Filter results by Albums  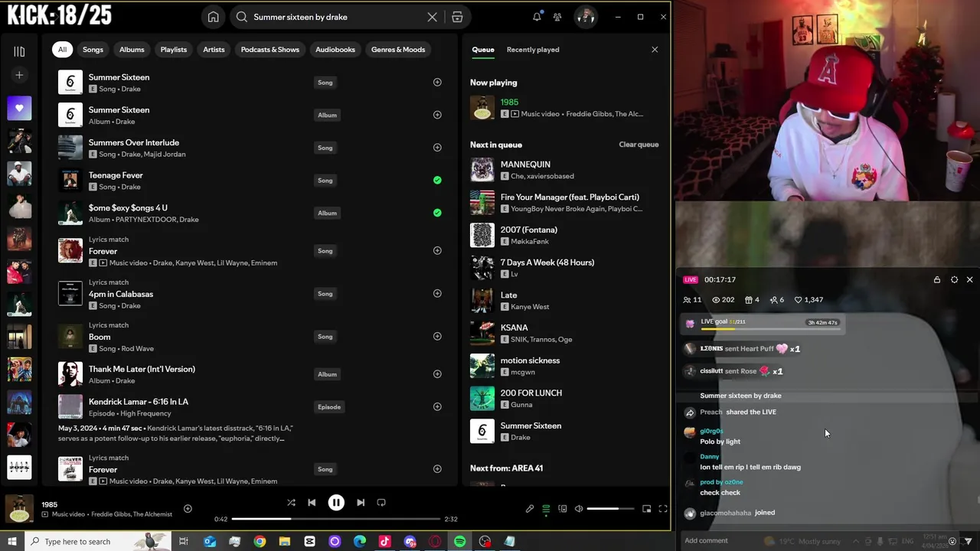[132, 50]
